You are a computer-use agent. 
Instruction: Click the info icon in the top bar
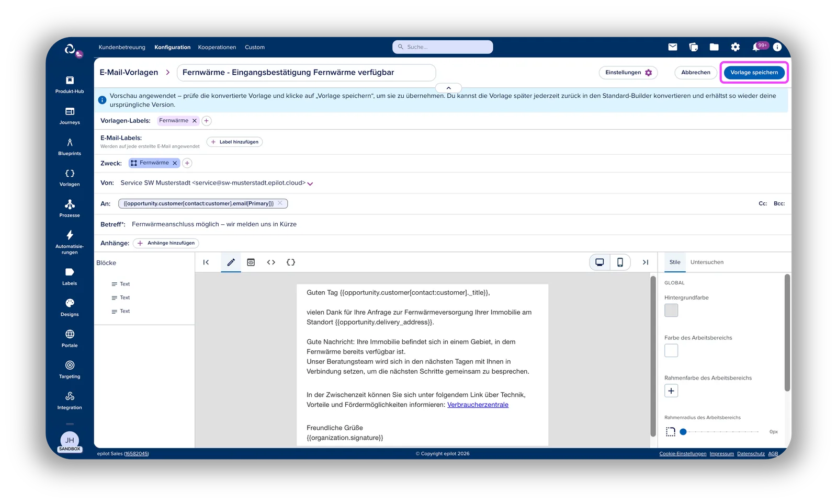[x=777, y=47]
